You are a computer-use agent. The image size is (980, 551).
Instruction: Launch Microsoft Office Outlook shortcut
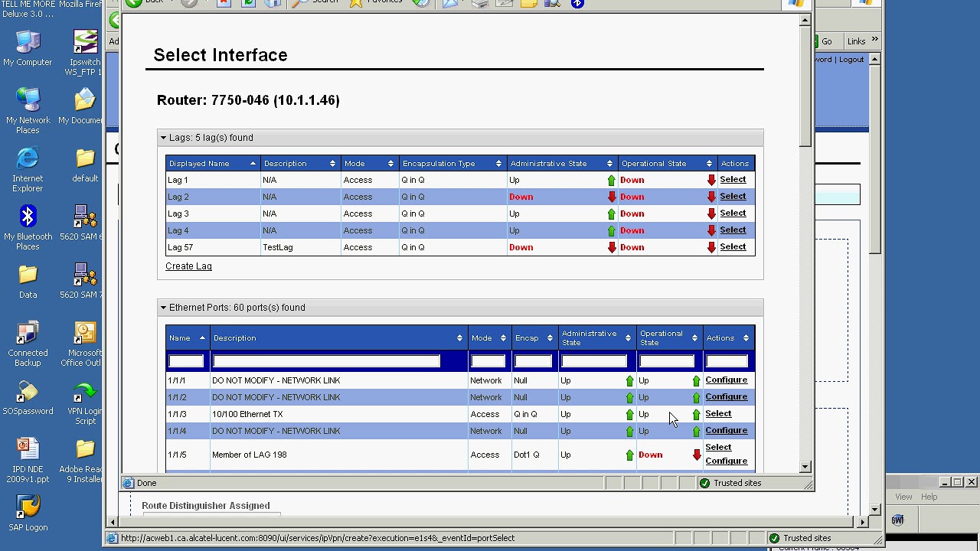pos(85,344)
